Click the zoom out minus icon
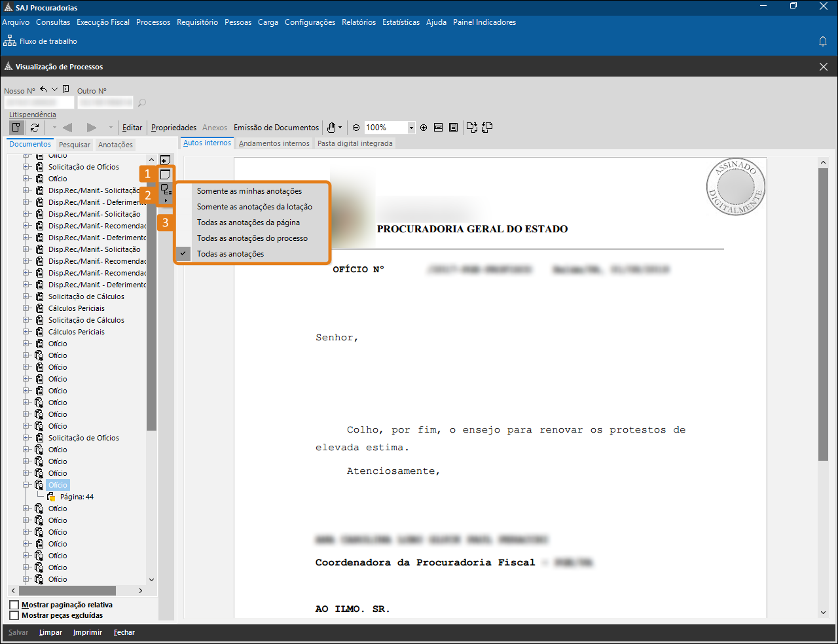This screenshot has height=644, width=838. pyautogui.click(x=356, y=128)
